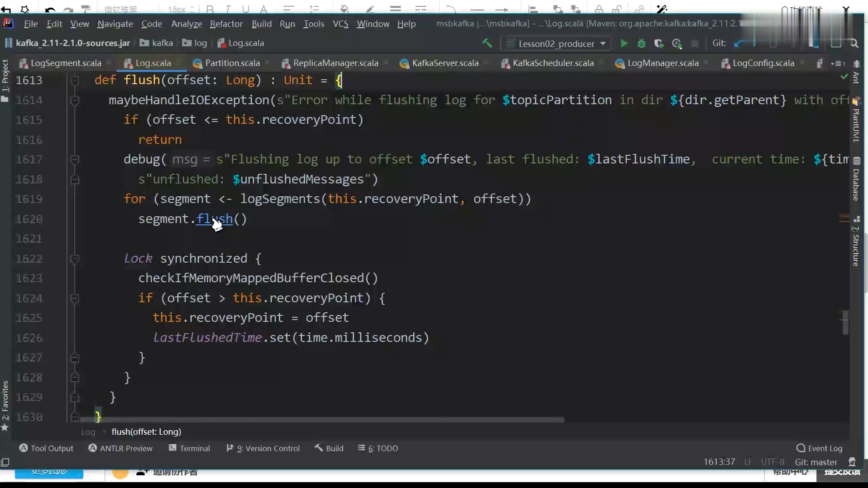This screenshot has width=868, height=488.
Task: Open the hidden tabs list icon
Action: (838, 63)
